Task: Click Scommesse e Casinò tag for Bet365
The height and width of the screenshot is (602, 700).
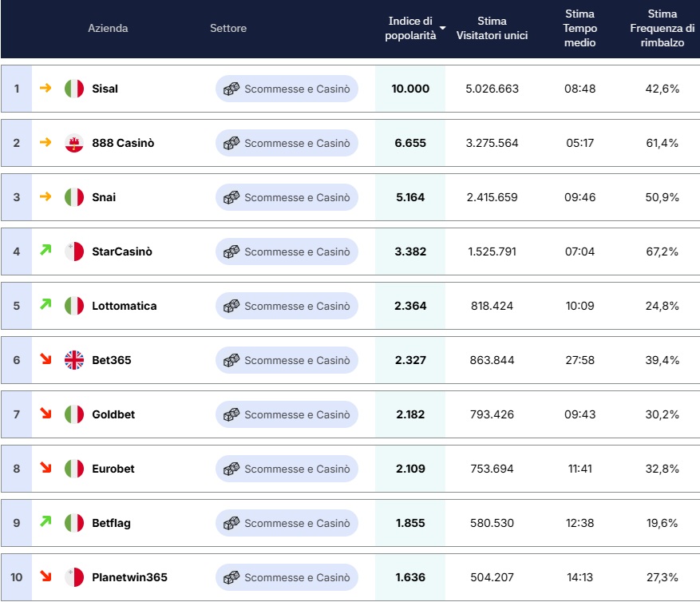Action: [x=287, y=360]
